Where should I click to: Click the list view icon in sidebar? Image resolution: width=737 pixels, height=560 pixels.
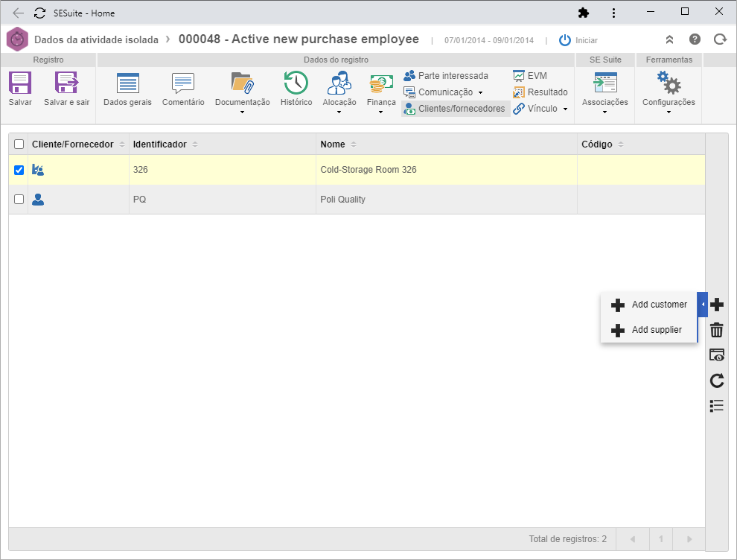(x=716, y=406)
